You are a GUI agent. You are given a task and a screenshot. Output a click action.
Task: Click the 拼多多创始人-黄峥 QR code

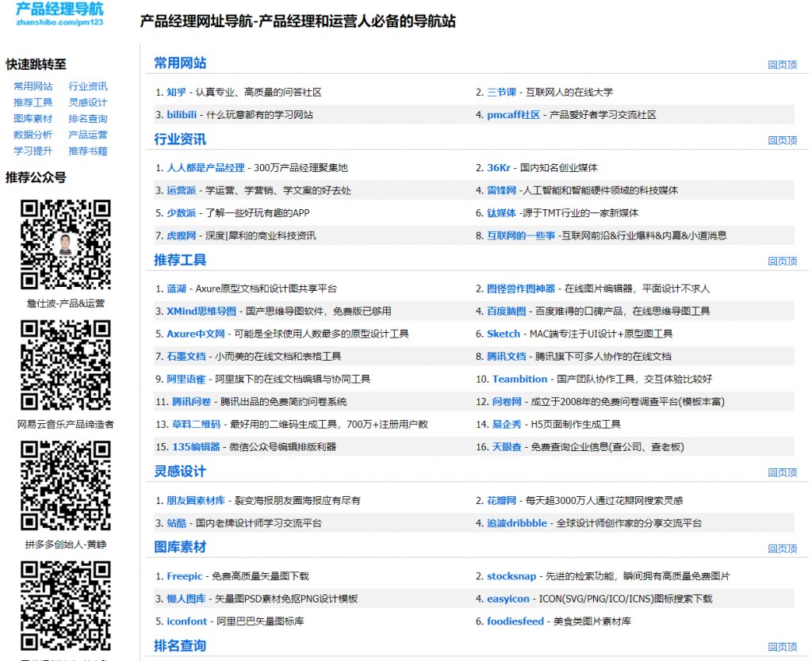click(x=66, y=486)
